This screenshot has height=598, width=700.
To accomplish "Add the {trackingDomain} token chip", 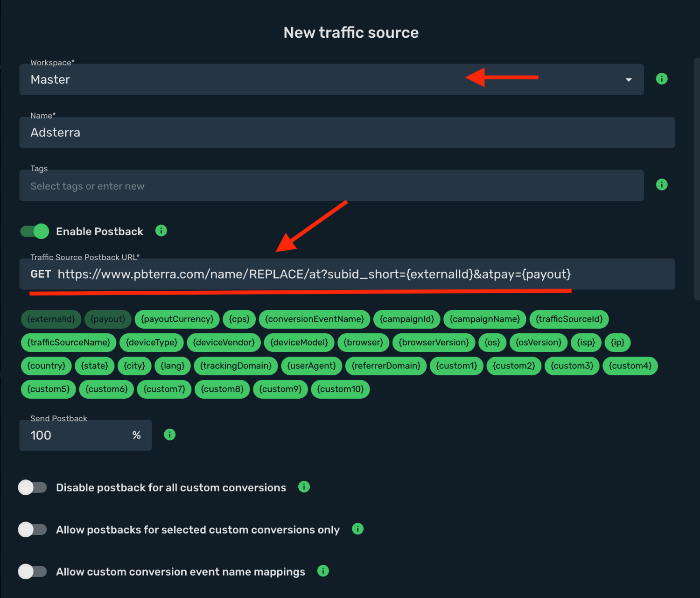I will click(x=236, y=366).
